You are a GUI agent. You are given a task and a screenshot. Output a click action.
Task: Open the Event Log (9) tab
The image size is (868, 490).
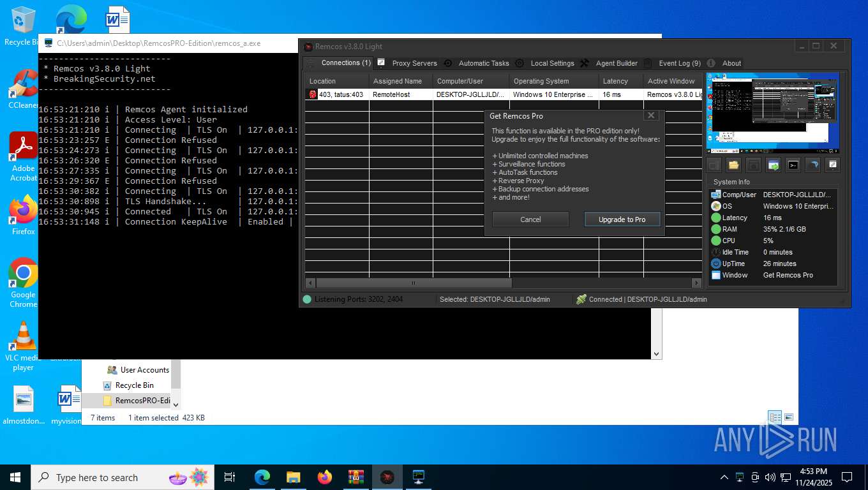(x=673, y=63)
